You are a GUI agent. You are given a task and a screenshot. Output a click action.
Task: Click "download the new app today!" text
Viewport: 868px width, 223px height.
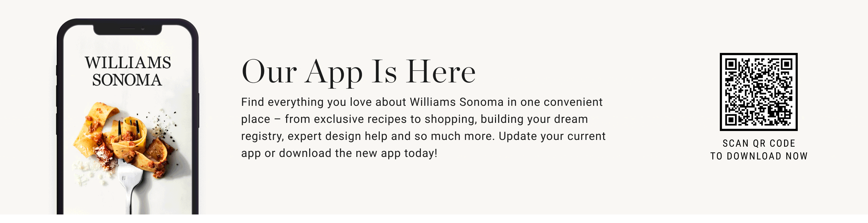pos(358,153)
